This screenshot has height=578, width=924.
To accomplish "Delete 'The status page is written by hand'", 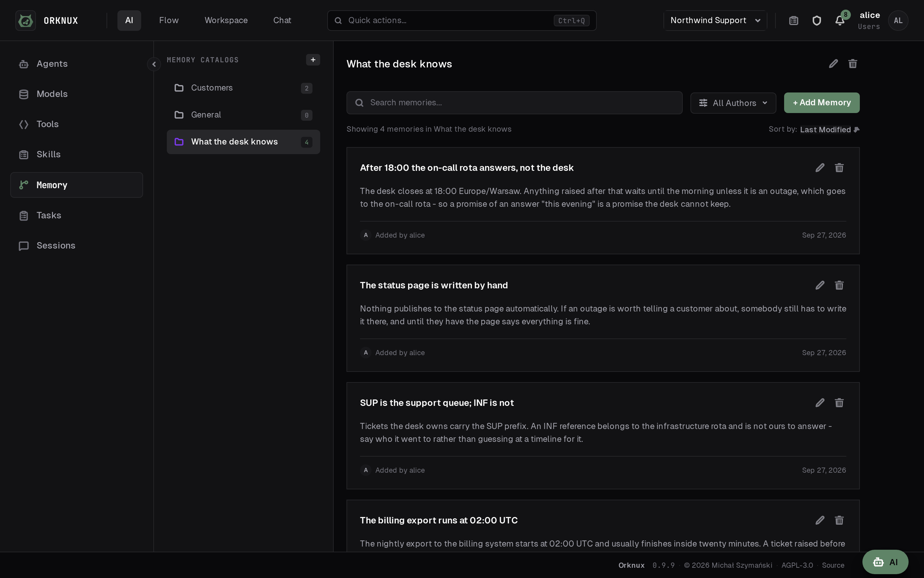I will (839, 285).
